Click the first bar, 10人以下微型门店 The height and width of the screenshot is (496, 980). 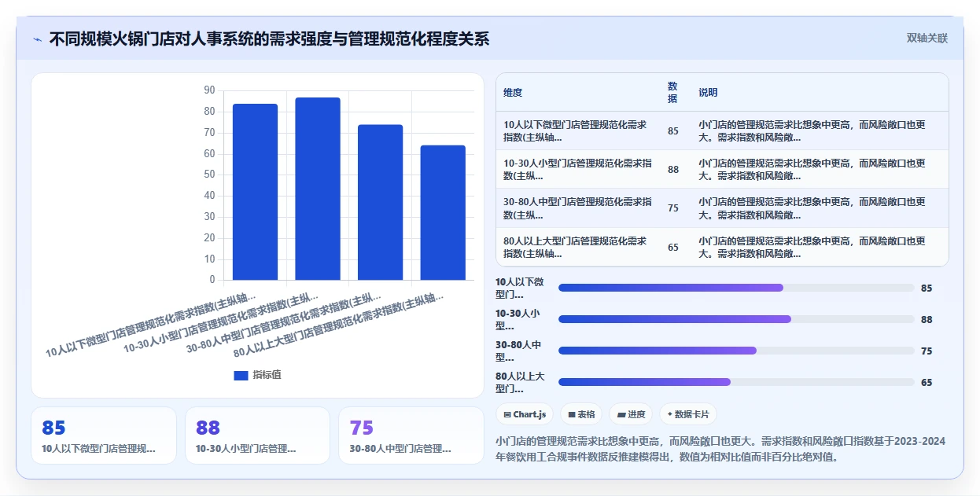(255, 192)
